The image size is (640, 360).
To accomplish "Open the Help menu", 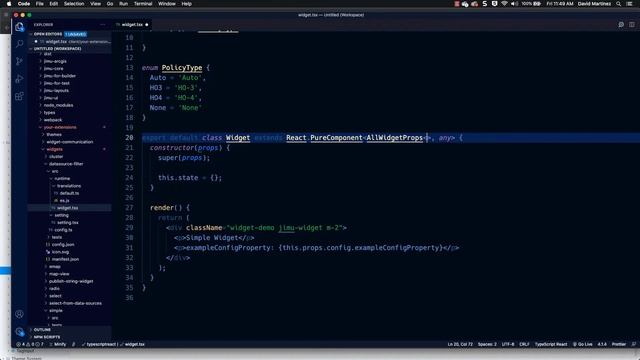I will (187, 4).
